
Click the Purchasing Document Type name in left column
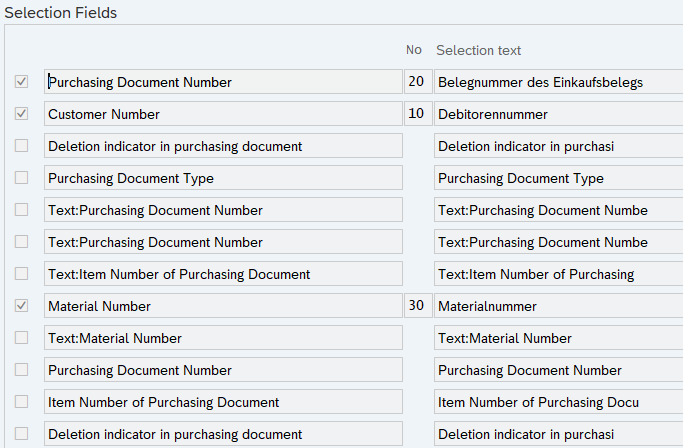223,178
